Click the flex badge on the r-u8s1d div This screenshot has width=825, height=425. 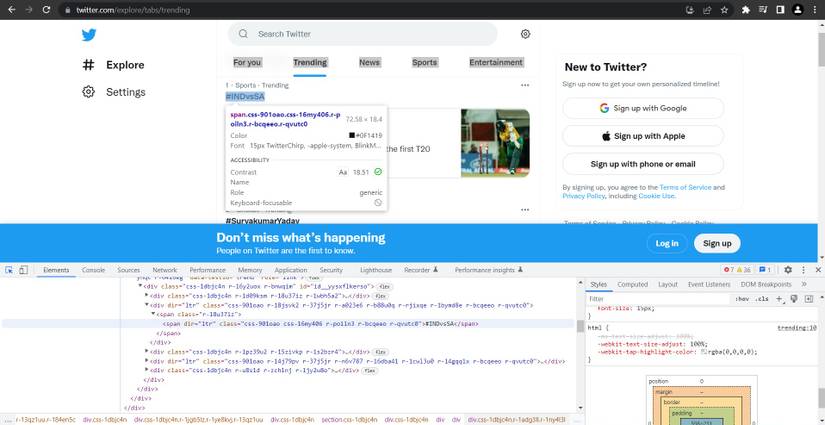[x=369, y=371]
